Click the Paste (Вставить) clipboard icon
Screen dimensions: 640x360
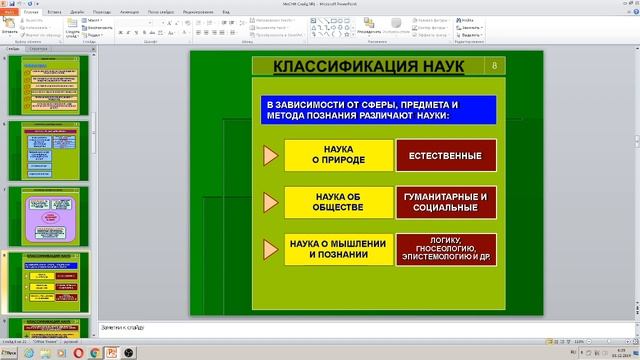click(x=9, y=23)
